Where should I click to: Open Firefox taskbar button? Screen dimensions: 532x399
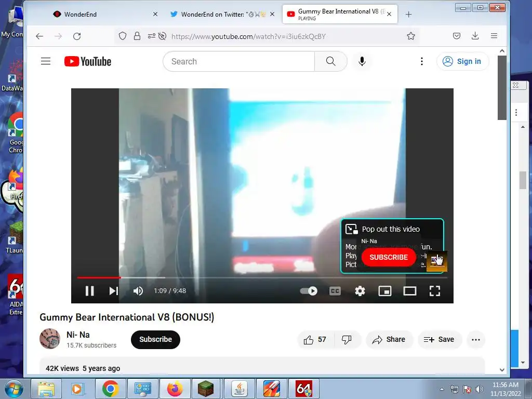[x=175, y=389]
